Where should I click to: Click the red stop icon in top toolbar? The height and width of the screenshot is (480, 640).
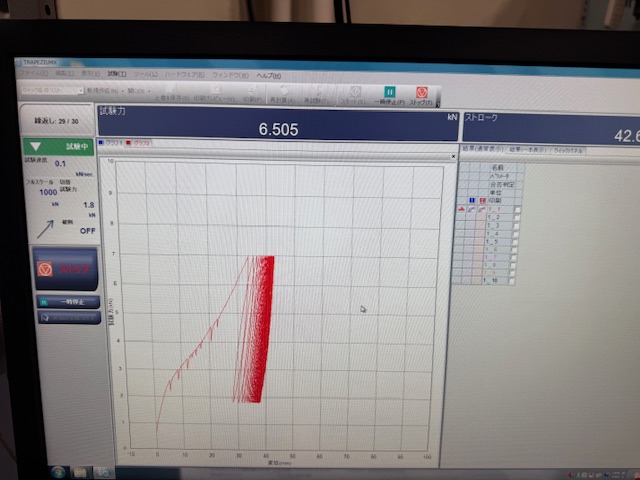click(422, 92)
